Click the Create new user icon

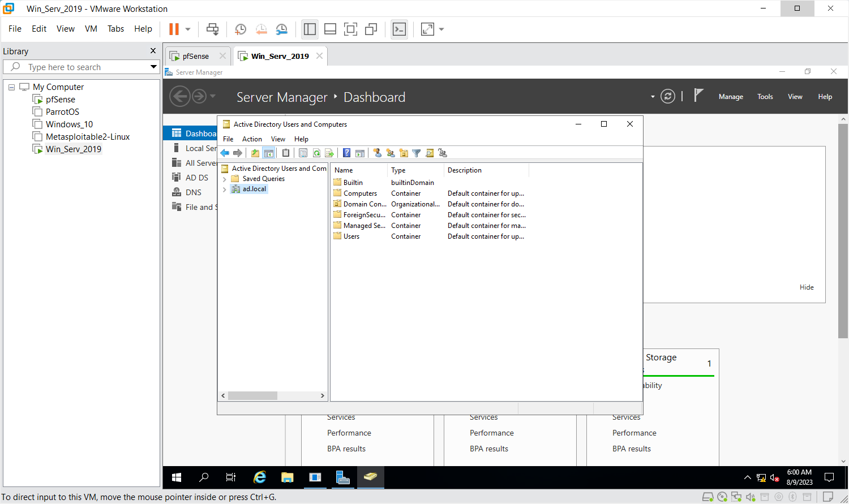tap(378, 153)
